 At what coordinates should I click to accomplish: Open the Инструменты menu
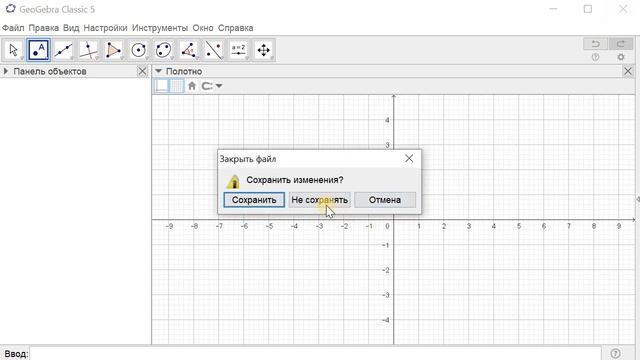(x=160, y=28)
